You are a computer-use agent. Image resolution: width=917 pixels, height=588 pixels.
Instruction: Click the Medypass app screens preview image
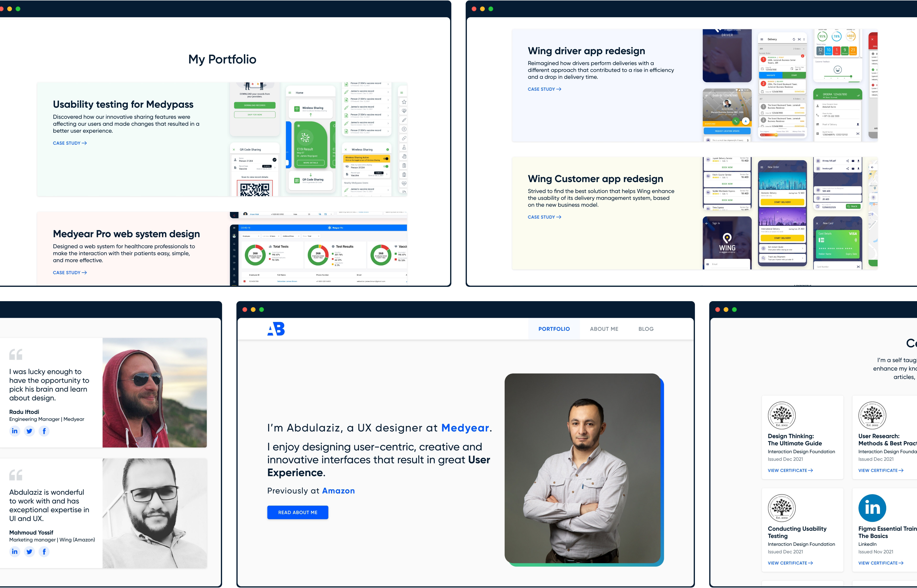[x=318, y=139]
